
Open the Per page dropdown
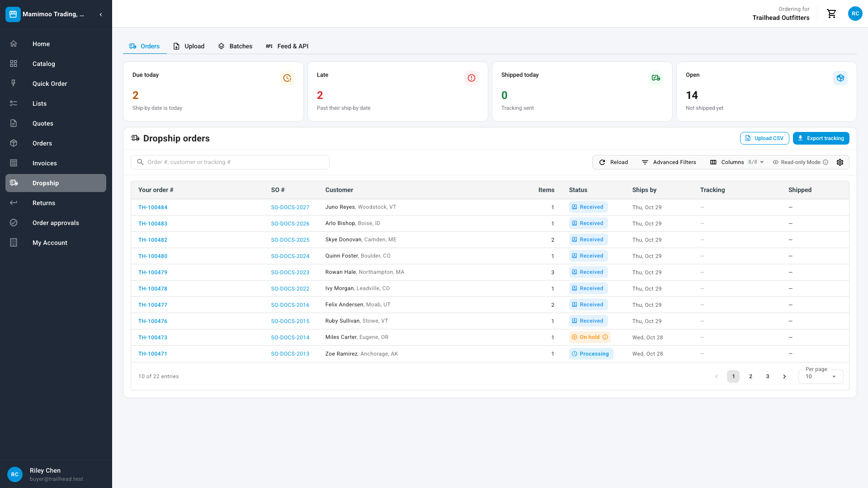pos(821,376)
